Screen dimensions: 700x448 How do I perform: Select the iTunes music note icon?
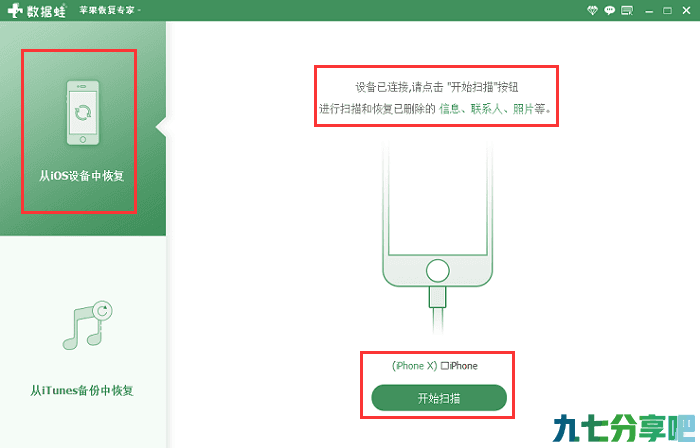point(87,325)
